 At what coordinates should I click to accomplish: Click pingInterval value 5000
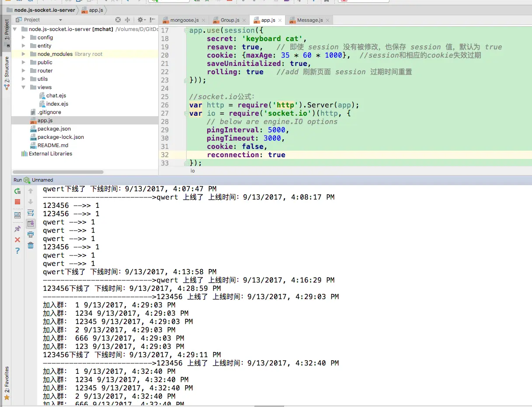[276, 130]
